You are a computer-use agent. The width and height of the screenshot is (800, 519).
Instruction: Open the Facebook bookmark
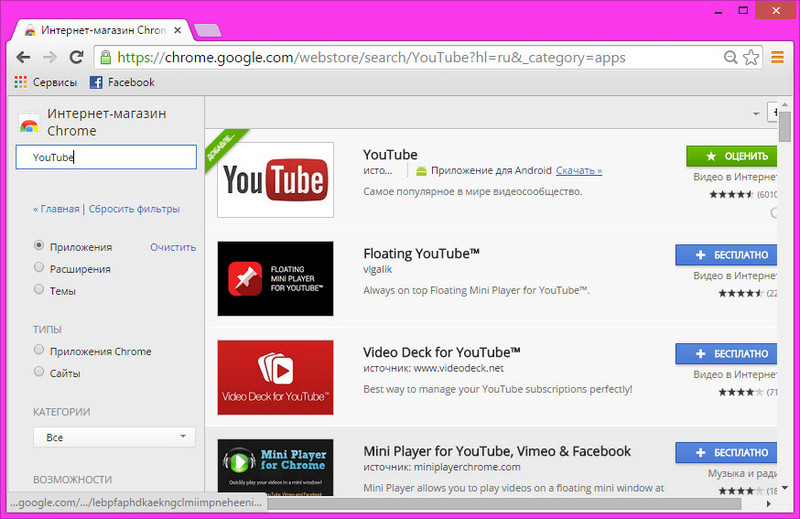[x=122, y=82]
